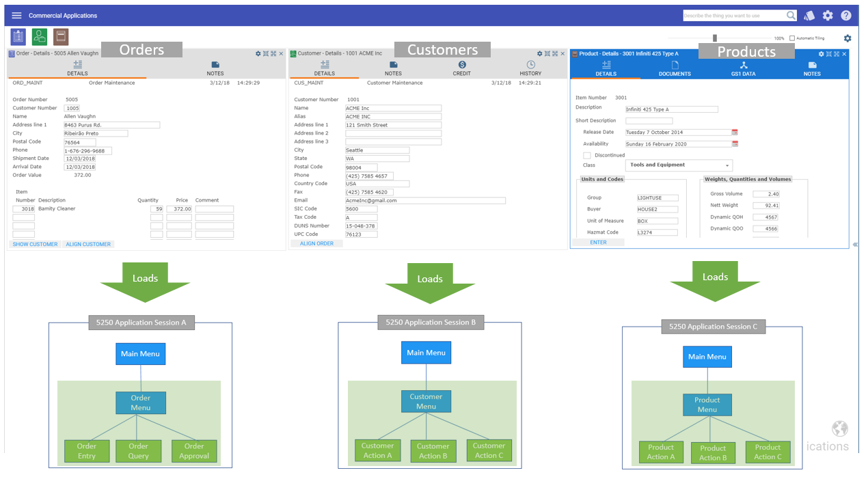This screenshot has width=868, height=477.
Task: Click the magnifier search icon in header
Action: tap(791, 15)
